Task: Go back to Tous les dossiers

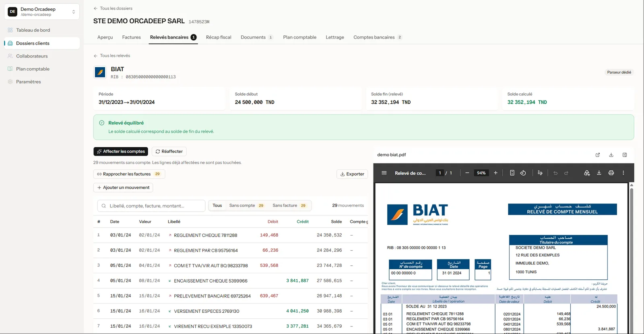Action: click(113, 8)
